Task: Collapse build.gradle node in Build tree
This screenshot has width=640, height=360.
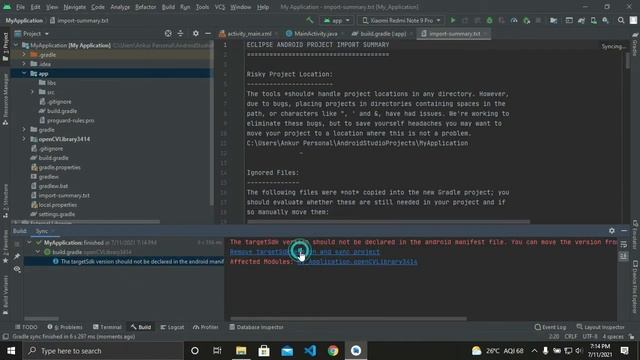Action: pos(38,252)
